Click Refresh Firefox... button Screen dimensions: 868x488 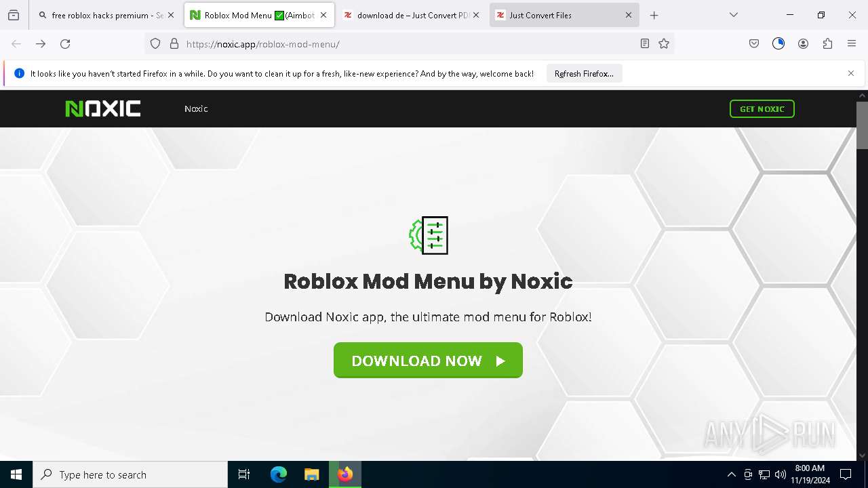(584, 74)
